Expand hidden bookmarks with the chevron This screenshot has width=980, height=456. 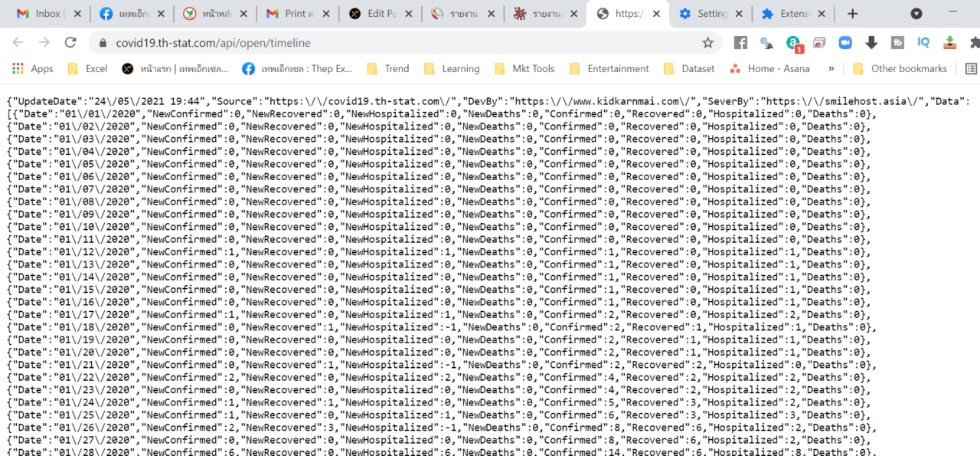click(x=831, y=68)
